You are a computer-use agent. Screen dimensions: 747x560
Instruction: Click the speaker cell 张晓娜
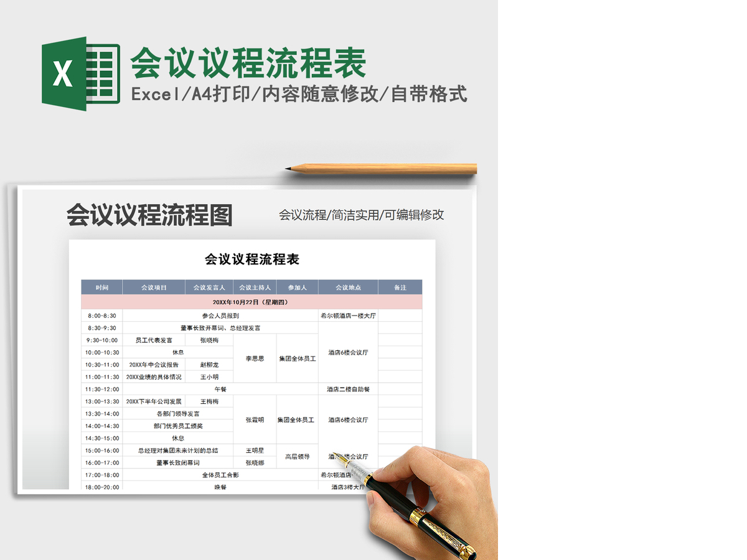(x=255, y=463)
